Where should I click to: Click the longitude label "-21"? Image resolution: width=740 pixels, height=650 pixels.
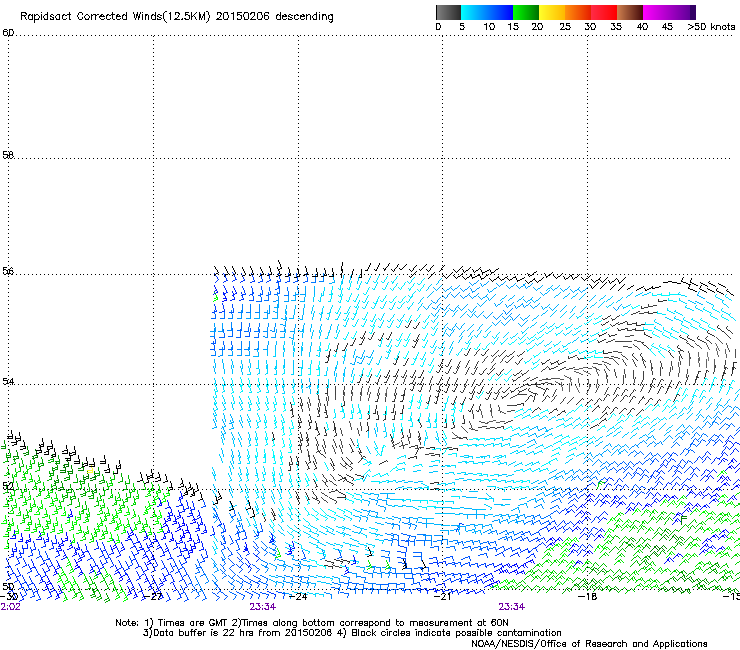[442, 596]
